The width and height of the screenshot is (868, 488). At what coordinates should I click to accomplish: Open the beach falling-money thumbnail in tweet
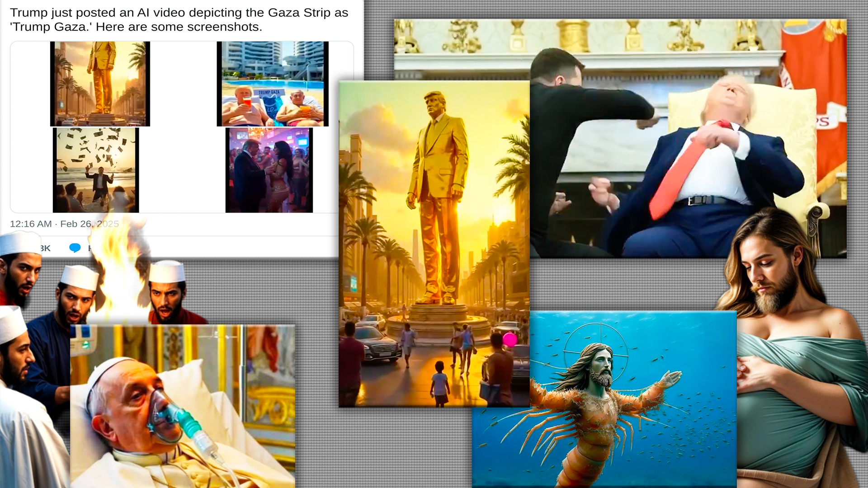96,170
